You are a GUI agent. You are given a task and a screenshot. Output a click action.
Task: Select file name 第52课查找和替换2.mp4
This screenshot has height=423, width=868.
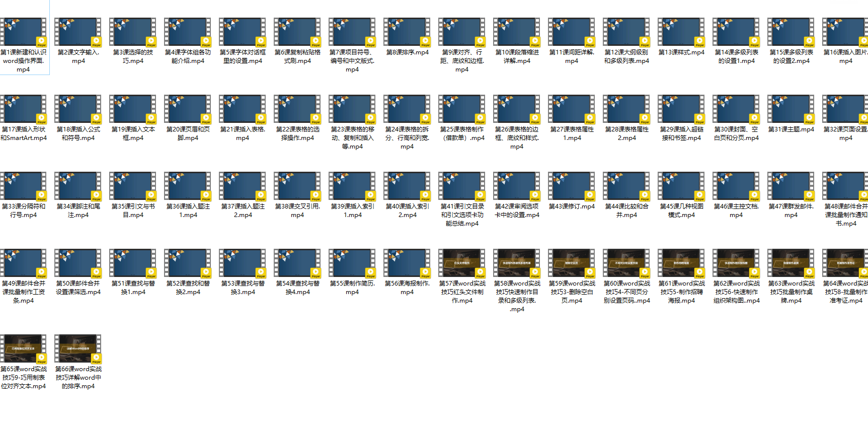(188, 288)
